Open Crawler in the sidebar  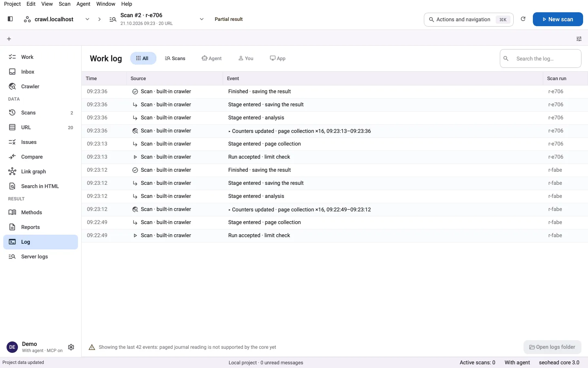(x=40, y=86)
